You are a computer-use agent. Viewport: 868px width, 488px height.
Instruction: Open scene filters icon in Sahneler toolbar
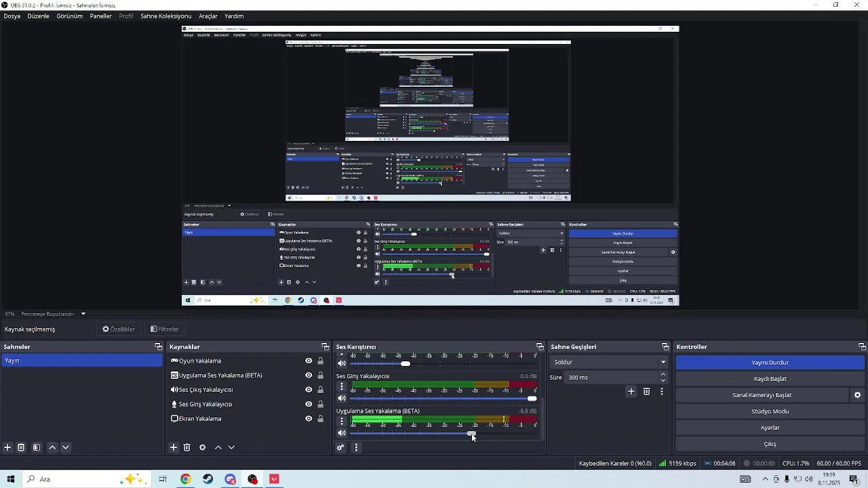[37, 447]
